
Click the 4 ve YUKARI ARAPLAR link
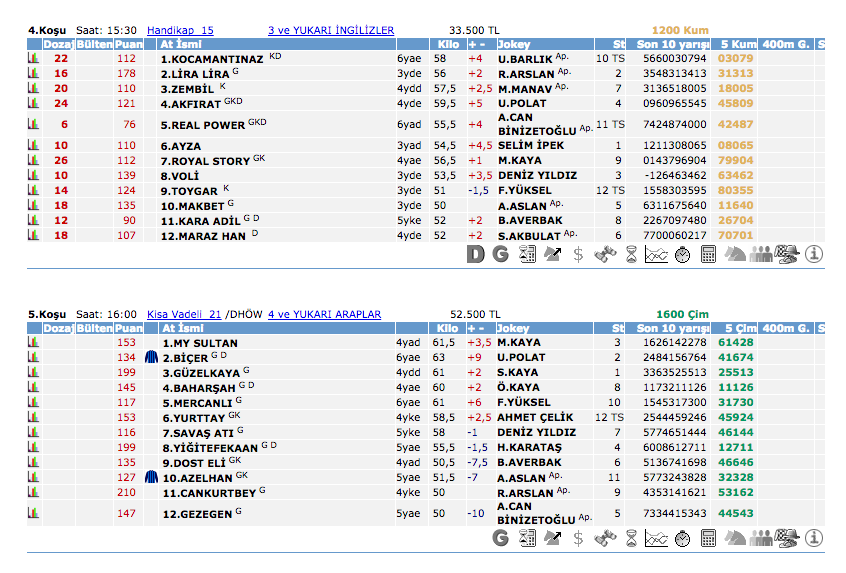click(324, 314)
